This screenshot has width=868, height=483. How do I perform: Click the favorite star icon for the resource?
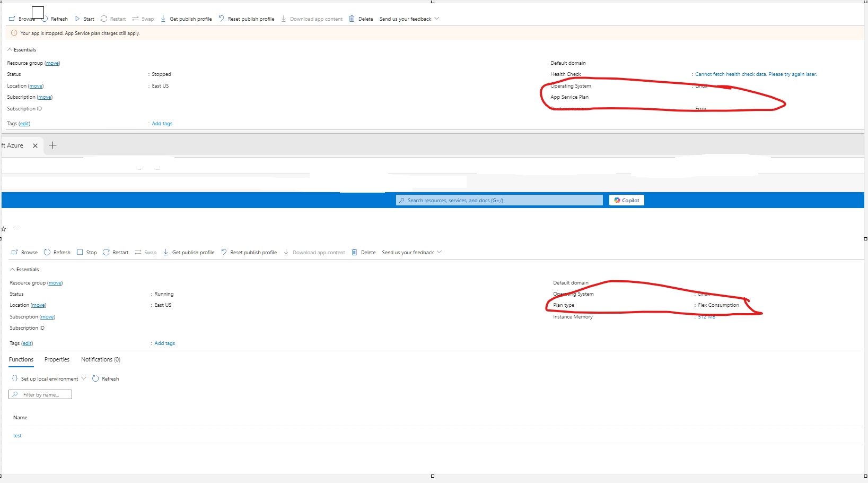(x=4, y=229)
